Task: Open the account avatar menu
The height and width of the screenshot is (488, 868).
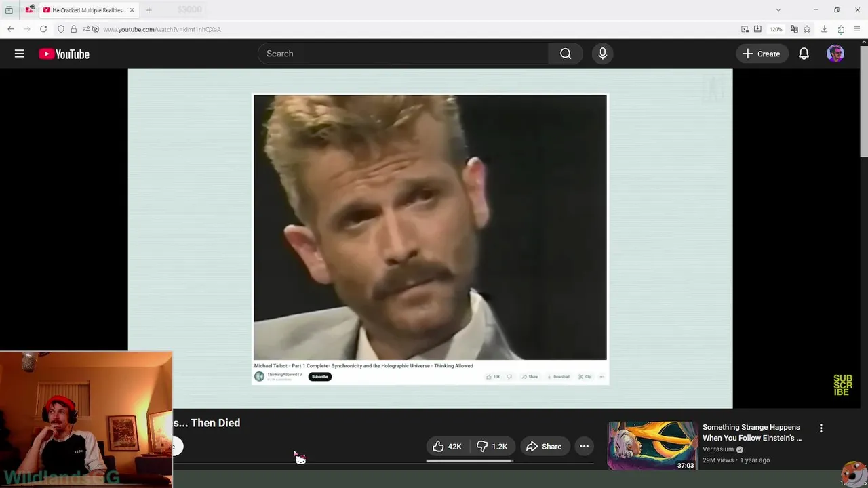Action: pos(835,54)
